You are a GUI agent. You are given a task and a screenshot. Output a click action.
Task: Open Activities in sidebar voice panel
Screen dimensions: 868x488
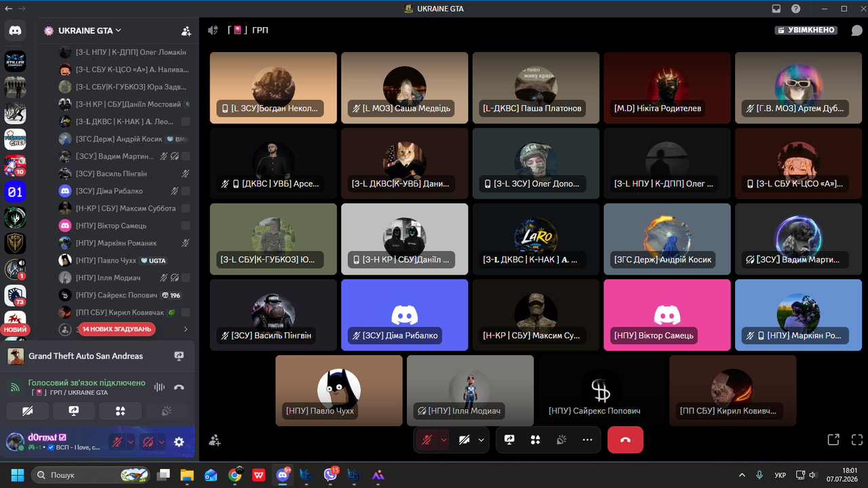tap(121, 411)
